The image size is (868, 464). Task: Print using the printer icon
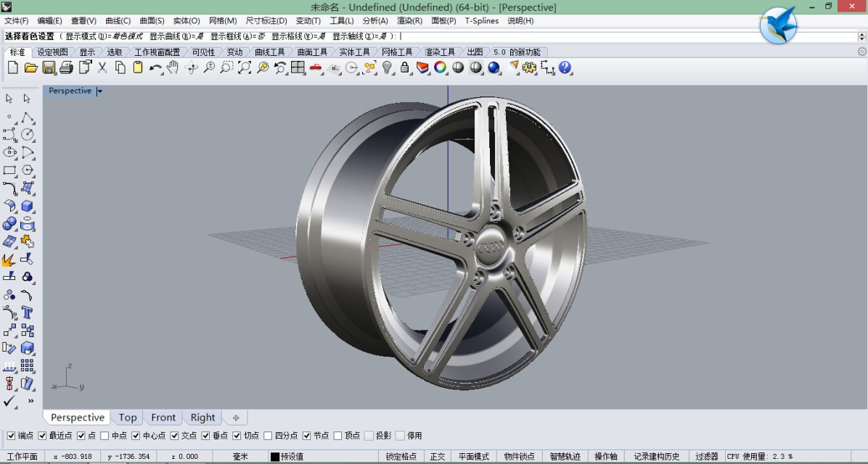(x=67, y=67)
